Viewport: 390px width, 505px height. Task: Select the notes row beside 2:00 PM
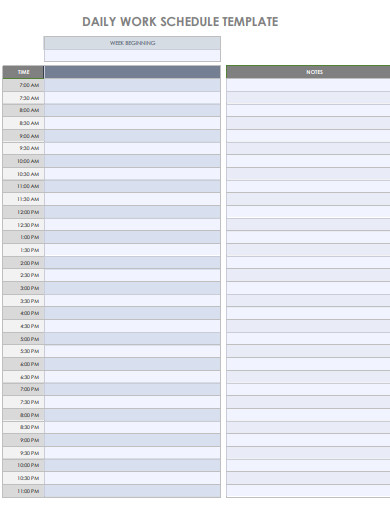pos(308,263)
